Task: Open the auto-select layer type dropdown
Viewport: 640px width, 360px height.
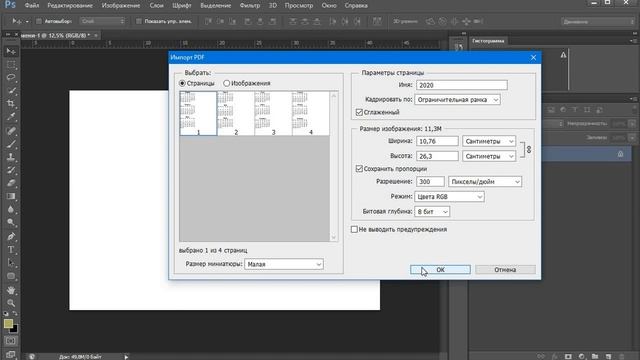Action: point(102,21)
